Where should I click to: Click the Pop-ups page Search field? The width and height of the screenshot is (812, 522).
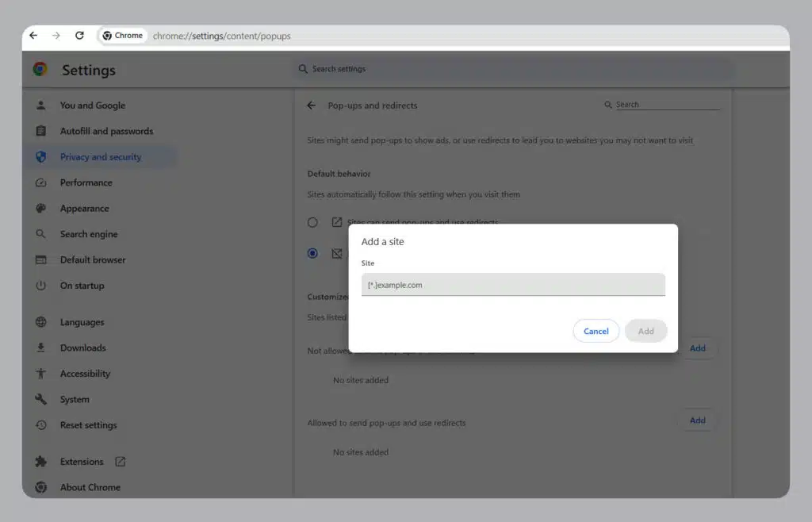667,105
